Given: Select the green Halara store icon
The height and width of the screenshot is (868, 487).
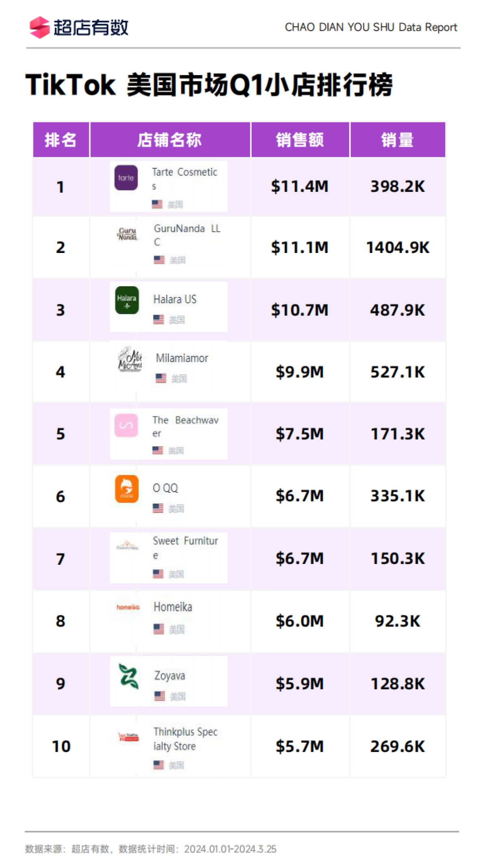Looking at the screenshot, I should (x=127, y=300).
